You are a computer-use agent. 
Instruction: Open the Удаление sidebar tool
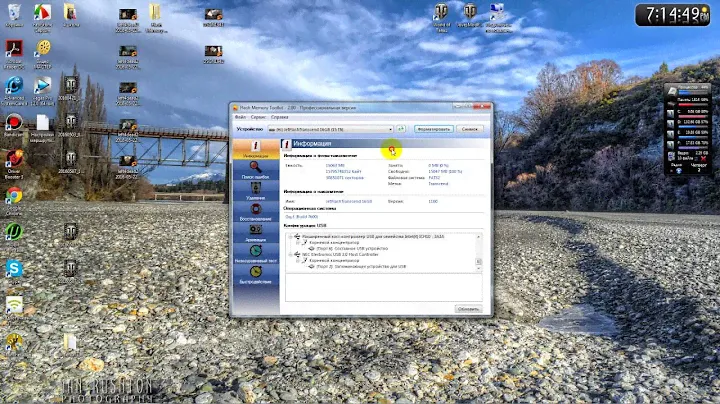tap(255, 192)
